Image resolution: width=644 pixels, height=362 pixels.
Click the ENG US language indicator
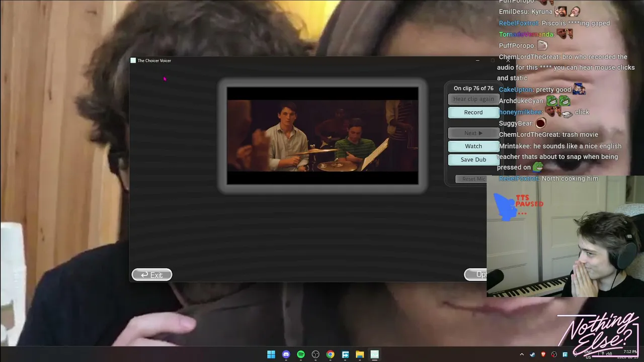click(x=588, y=354)
